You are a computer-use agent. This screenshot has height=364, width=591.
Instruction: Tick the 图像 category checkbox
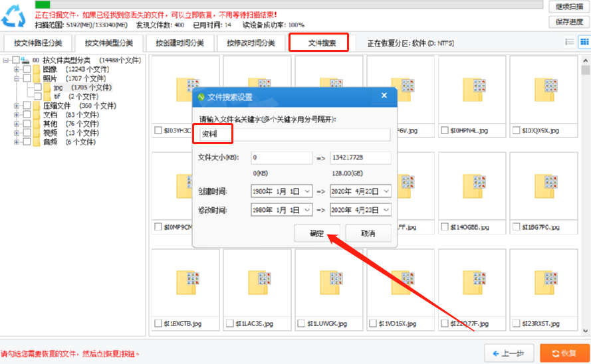tap(27, 69)
